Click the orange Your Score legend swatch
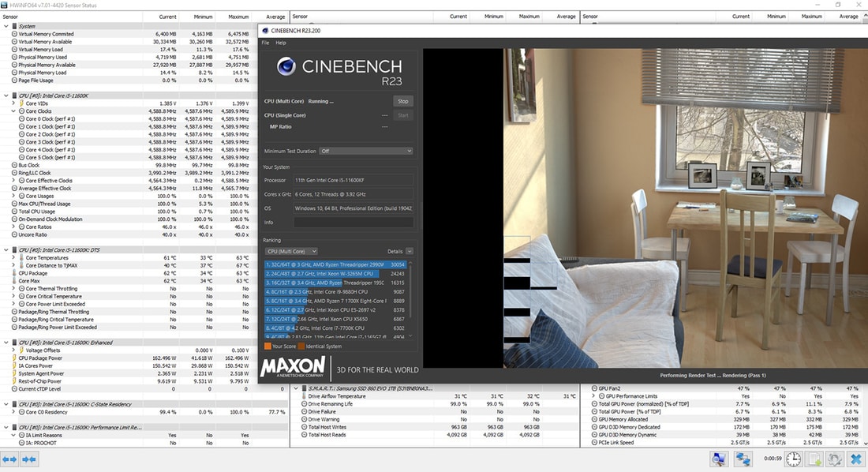Image resolution: width=868 pixels, height=472 pixels. (268, 347)
